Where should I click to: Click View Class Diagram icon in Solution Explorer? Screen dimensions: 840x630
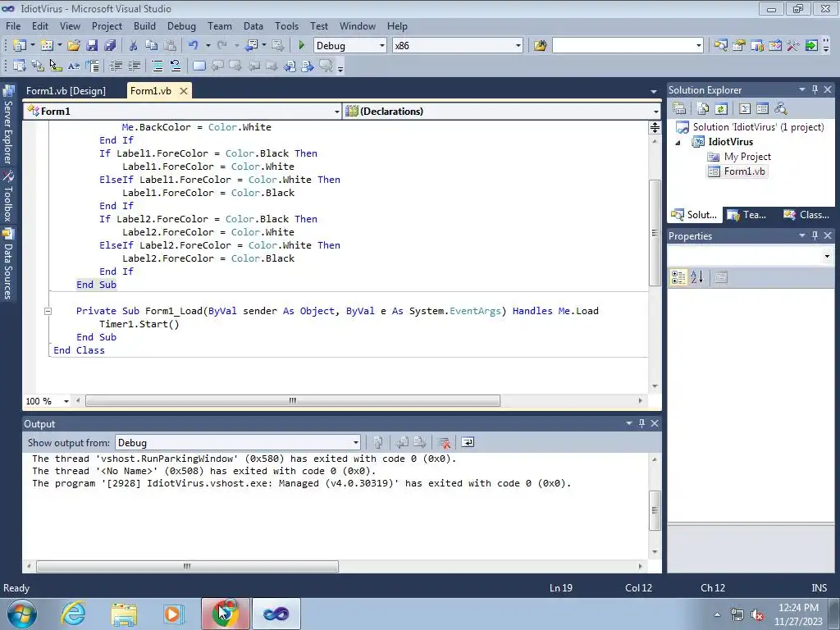[x=781, y=109]
